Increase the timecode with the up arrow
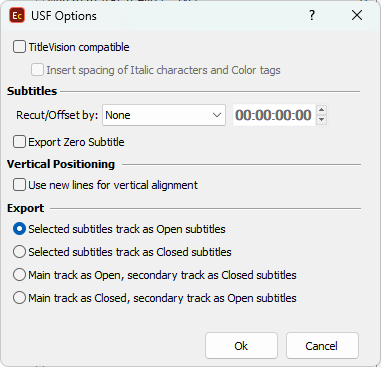381x367 pixels. 321,110
